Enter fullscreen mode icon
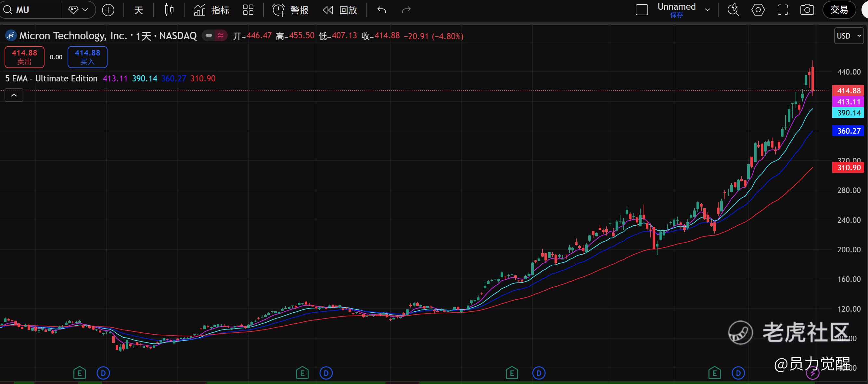Viewport: 868px width, 384px height. pos(783,10)
